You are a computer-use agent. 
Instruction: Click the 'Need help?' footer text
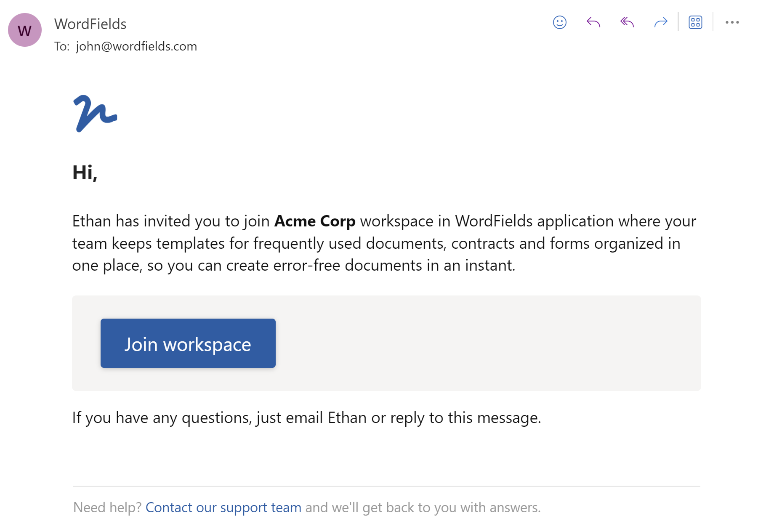pyautogui.click(x=107, y=508)
